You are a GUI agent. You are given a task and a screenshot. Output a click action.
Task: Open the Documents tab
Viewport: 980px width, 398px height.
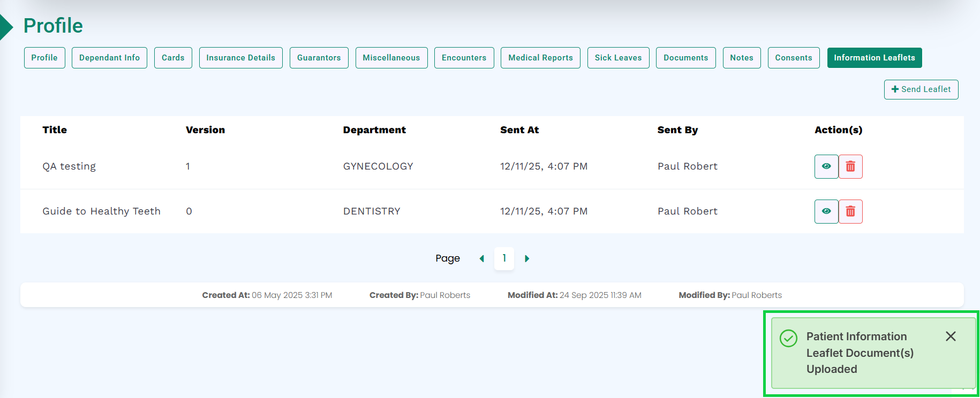pos(685,58)
